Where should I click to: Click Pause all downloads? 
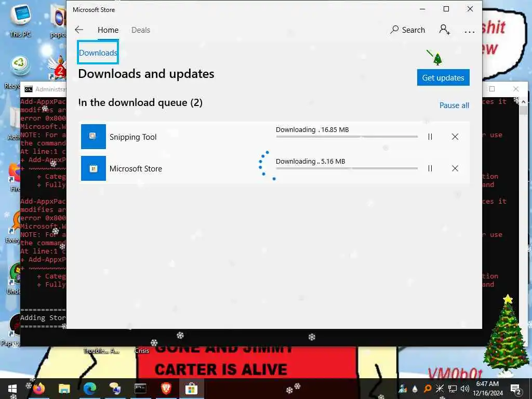[454, 105]
